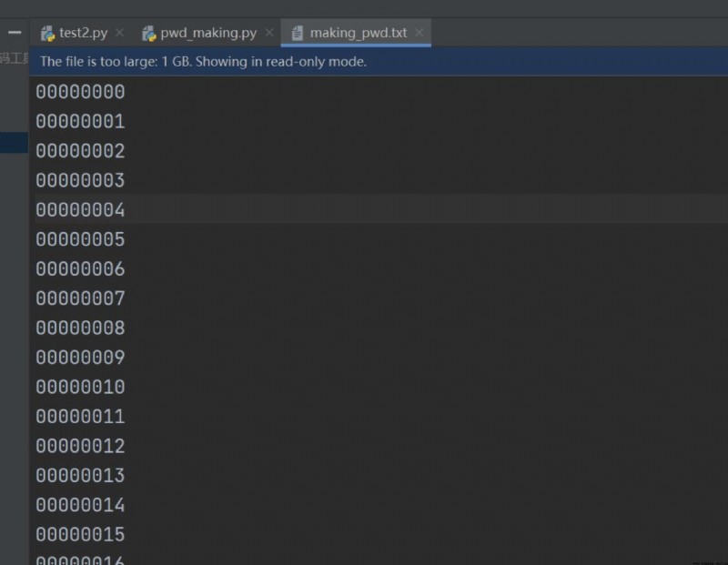Close the test2.py tab
Viewport: 728px width, 565px height.
coord(120,33)
